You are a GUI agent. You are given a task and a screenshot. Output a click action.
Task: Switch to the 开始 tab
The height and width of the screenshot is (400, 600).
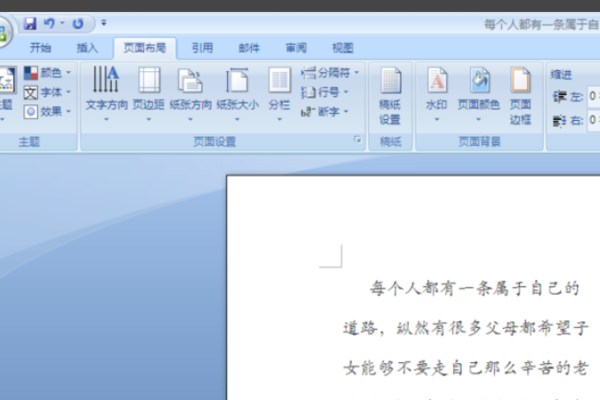pos(41,48)
